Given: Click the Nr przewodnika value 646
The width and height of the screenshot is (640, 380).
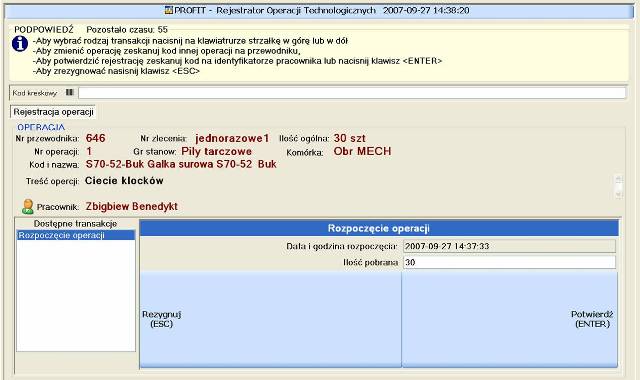Looking at the screenshot, I should point(96,138).
